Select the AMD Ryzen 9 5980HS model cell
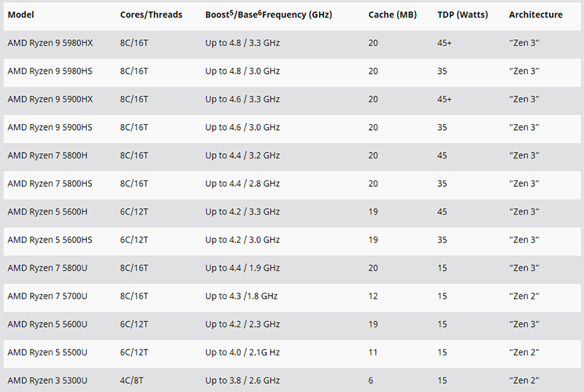Image resolution: width=584 pixels, height=392 pixels. point(50,71)
